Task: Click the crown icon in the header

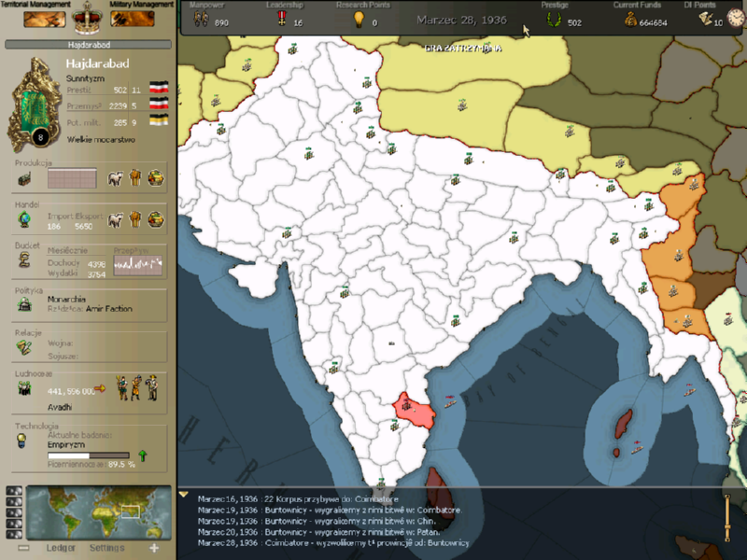Action: [87, 19]
